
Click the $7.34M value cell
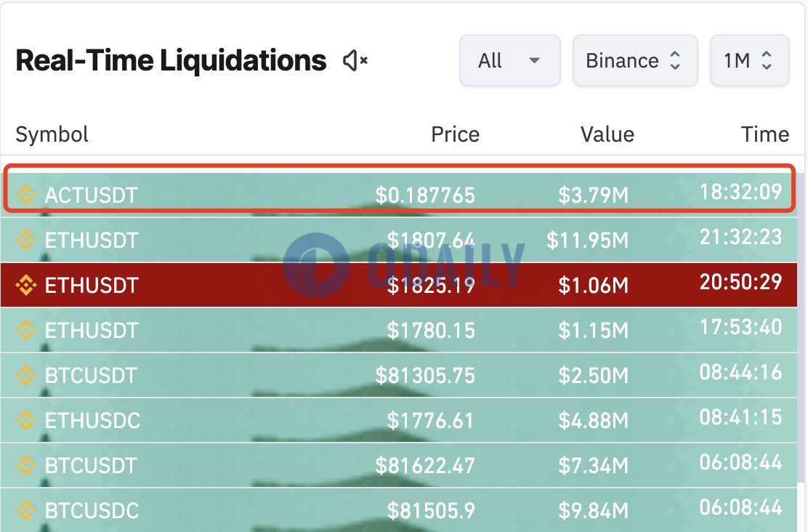[593, 465]
